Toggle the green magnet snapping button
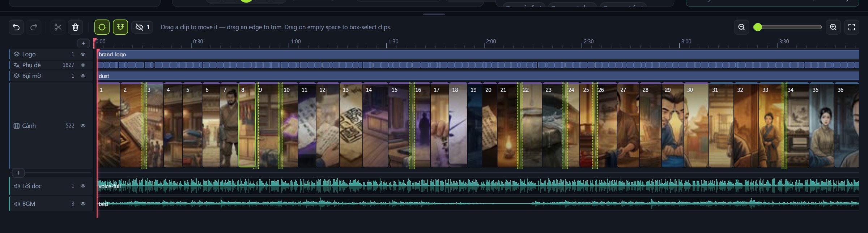Image resolution: width=868 pixels, height=233 pixels. tap(120, 27)
